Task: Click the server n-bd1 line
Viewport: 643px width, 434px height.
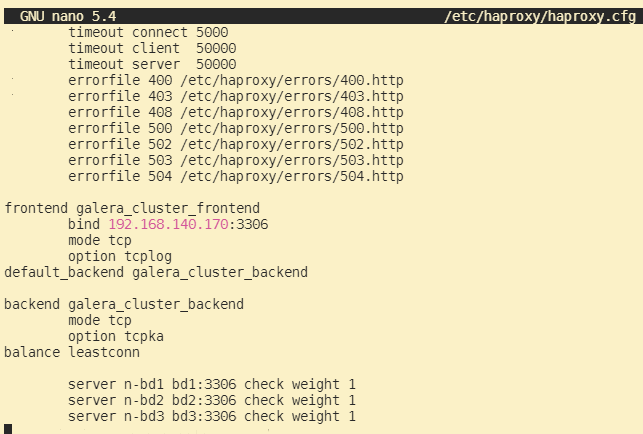Action: pos(212,384)
